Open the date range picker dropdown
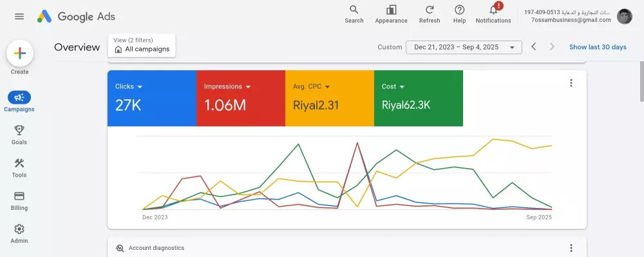The image size is (644, 257). click(x=464, y=47)
